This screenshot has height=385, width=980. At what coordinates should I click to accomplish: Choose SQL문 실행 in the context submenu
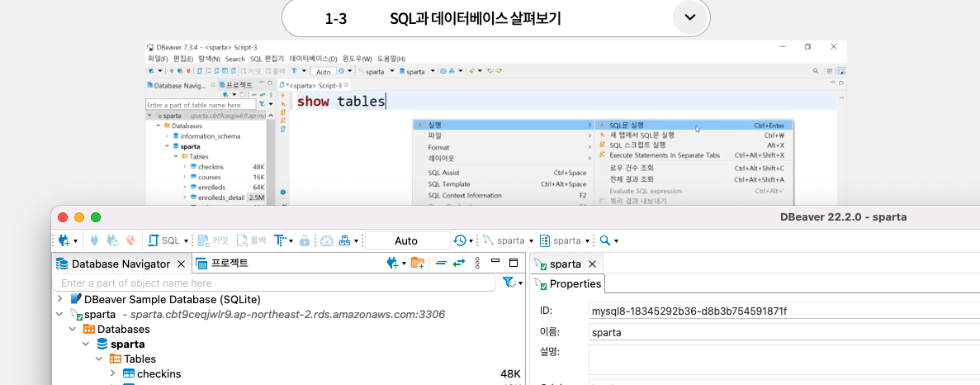[x=694, y=125]
